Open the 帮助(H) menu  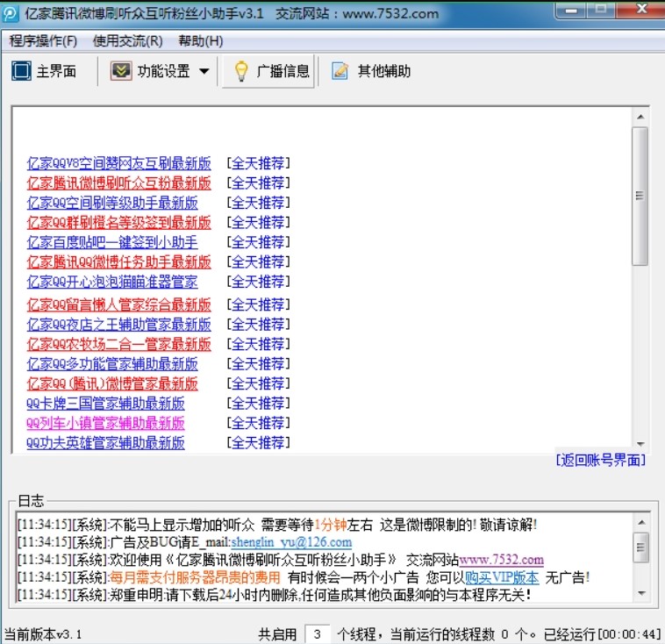[200, 41]
